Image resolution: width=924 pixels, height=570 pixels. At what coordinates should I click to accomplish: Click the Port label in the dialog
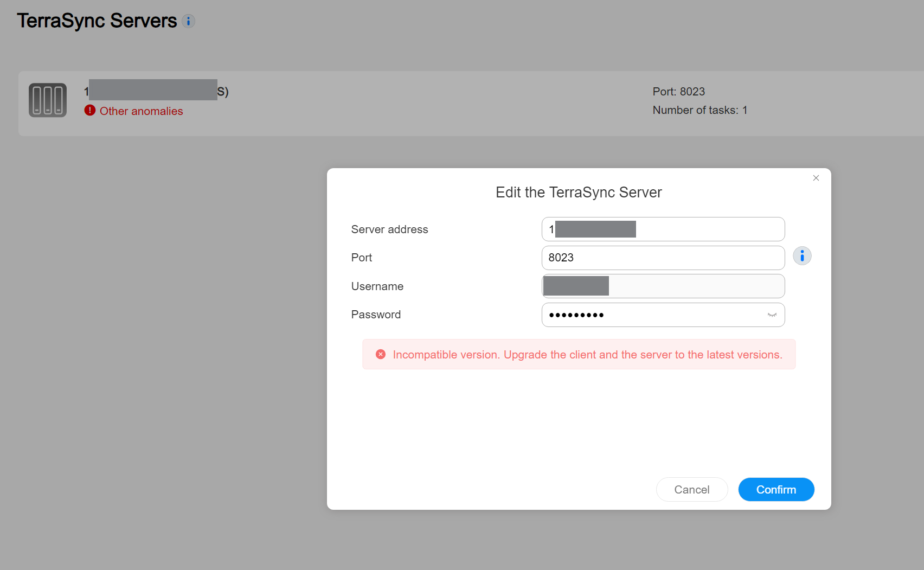tap(362, 258)
